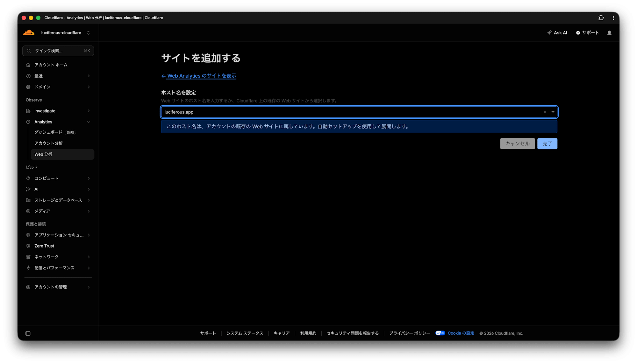Expand the ドメイン chevron
The image size is (637, 364).
click(89, 87)
